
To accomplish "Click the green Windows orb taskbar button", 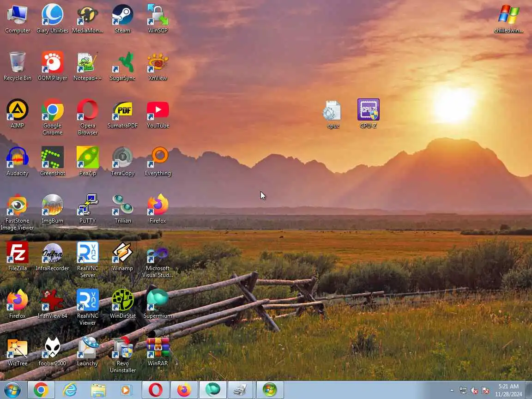I will click(270, 390).
